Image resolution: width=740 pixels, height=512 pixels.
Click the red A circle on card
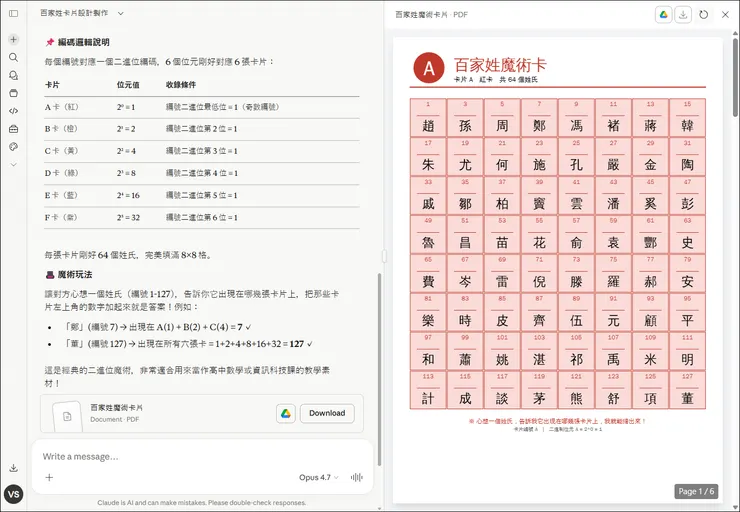429,68
